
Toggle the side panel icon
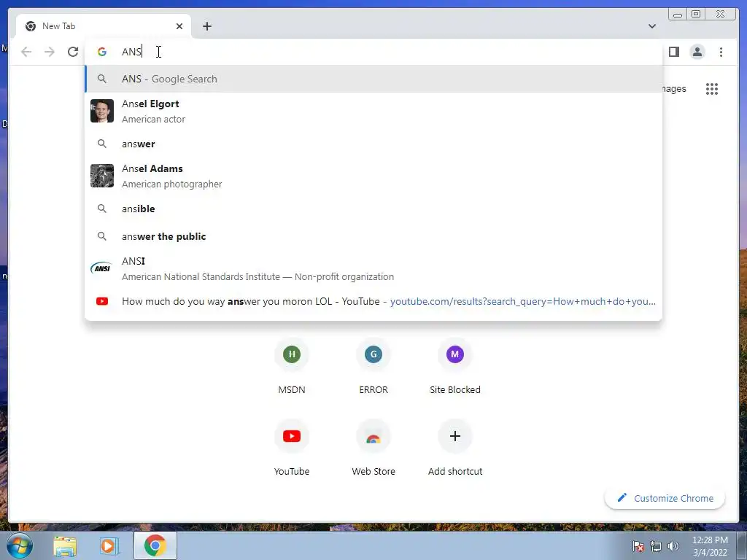coord(673,52)
